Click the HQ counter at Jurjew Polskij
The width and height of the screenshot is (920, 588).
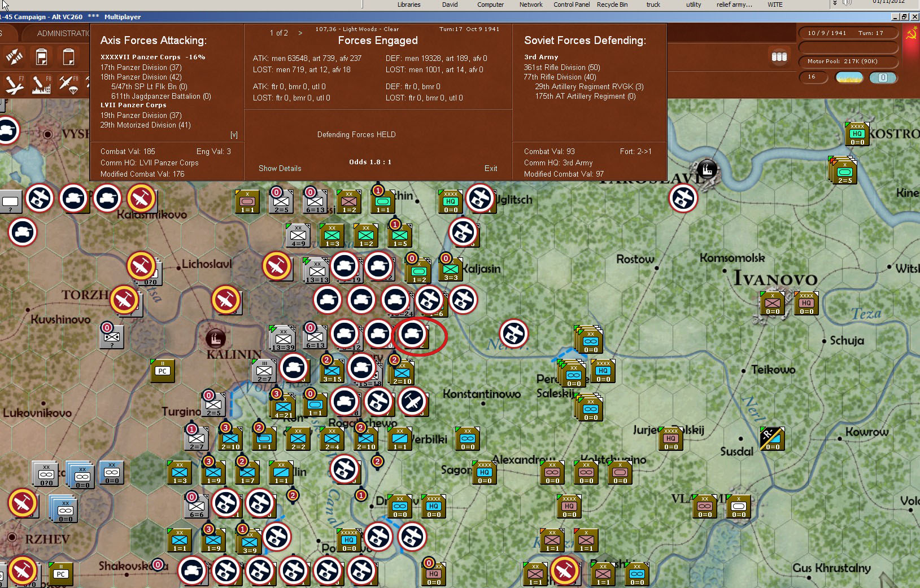671,438
